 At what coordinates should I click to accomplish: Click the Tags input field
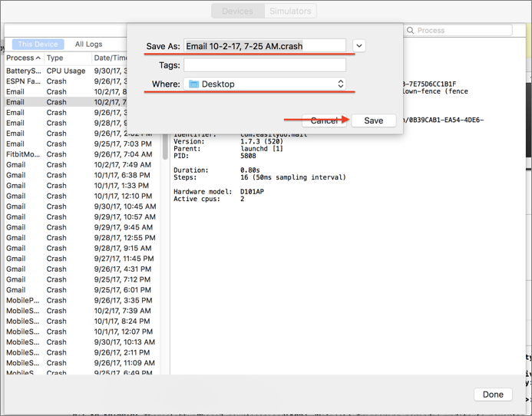[x=265, y=64]
